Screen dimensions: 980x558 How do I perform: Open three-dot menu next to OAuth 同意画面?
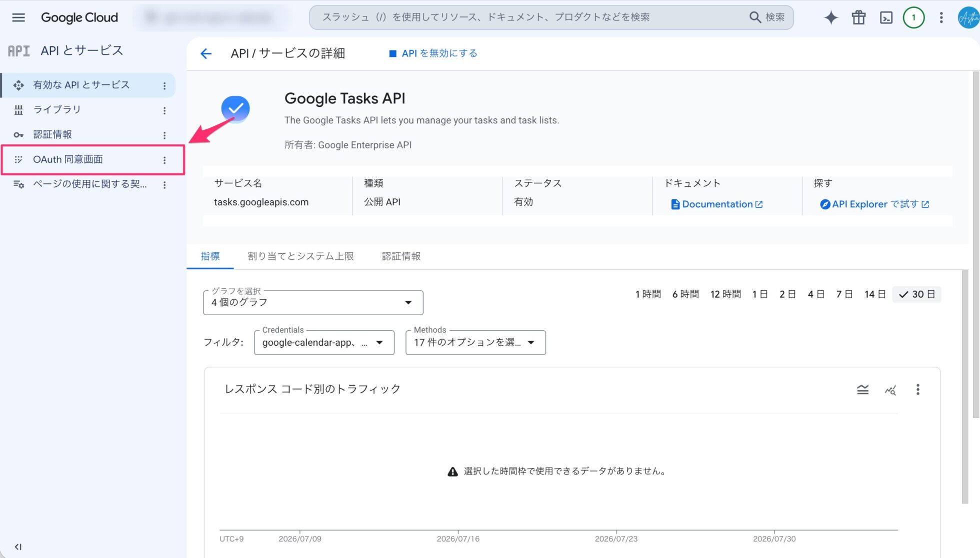[164, 160]
